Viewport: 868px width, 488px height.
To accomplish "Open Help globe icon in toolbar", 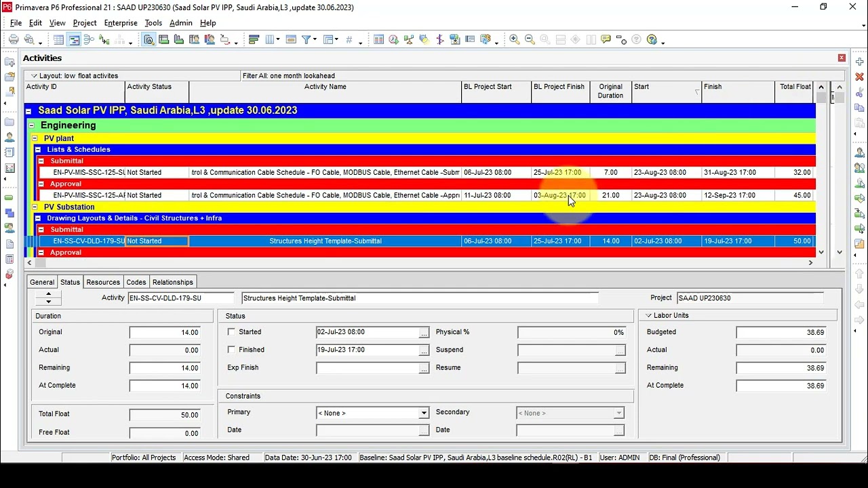I will coord(652,40).
